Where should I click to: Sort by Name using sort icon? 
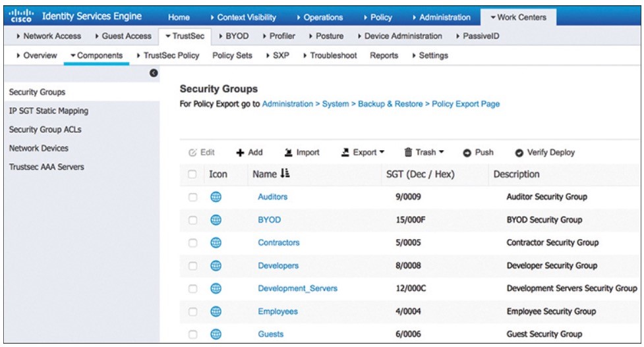(285, 174)
